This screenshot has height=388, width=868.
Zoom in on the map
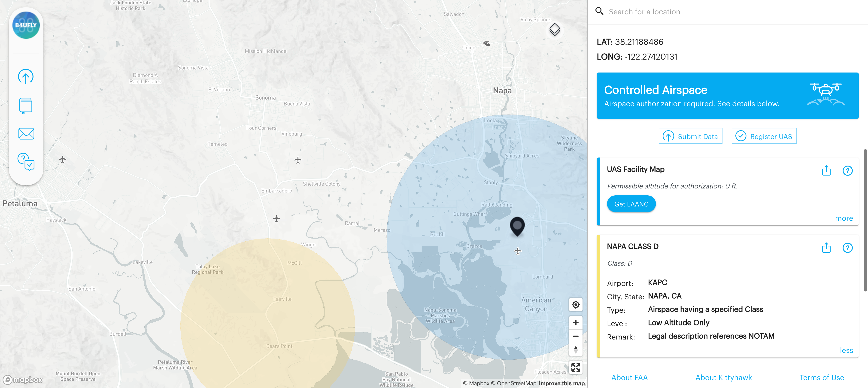pos(576,323)
